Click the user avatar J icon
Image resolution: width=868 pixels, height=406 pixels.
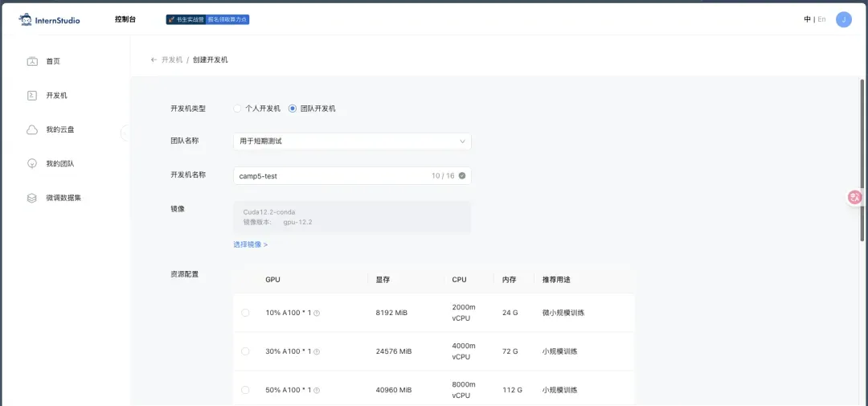point(844,19)
